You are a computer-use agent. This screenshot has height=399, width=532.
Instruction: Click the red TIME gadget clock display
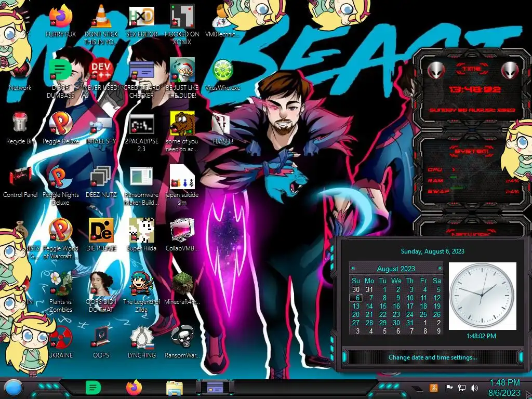pos(474,89)
